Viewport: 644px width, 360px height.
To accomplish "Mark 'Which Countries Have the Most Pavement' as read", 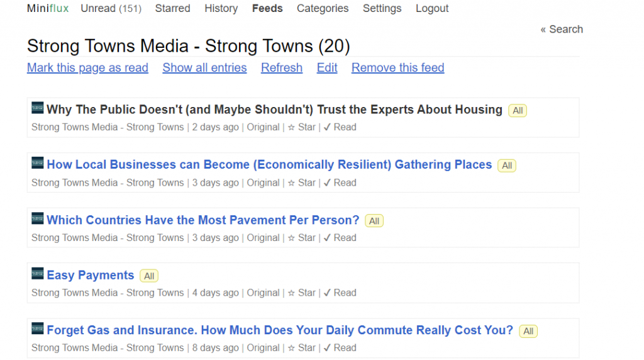I will (340, 238).
